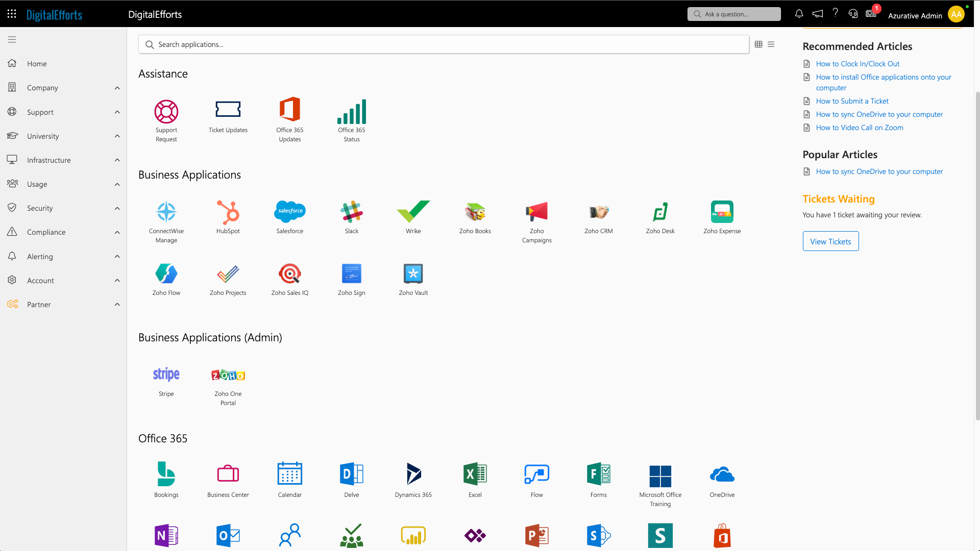This screenshot has height=551, width=980.
Task: Expand the University menu chevron
Action: coord(117,136)
